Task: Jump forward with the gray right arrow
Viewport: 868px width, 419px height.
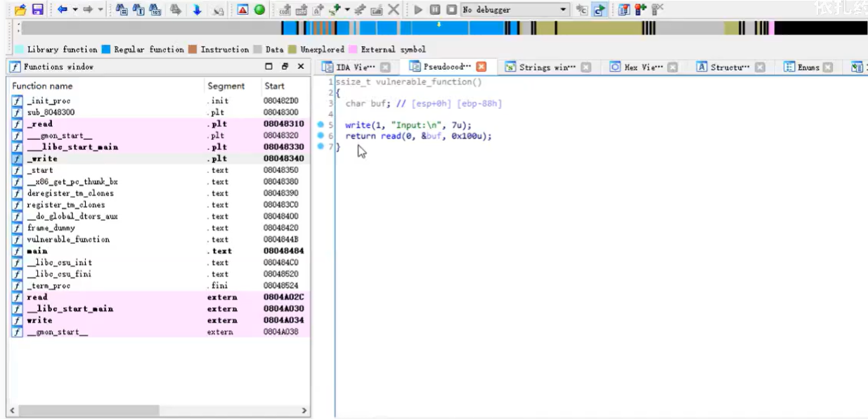Action: point(87,10)
